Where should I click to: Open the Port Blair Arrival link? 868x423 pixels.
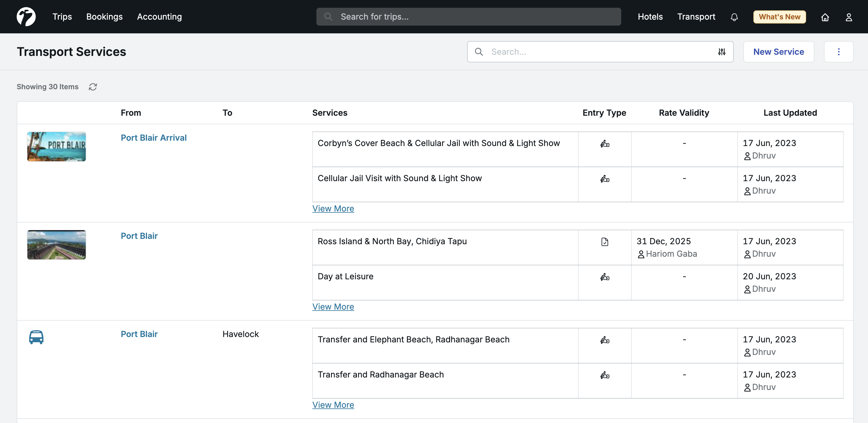tap(153, 137)
